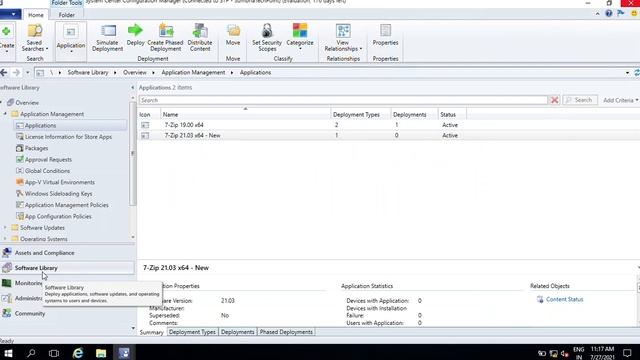The image size is (640, 360).
Task: Select the 7-Zip 19.00 x64 row
Action: click(x=389, y=125)
